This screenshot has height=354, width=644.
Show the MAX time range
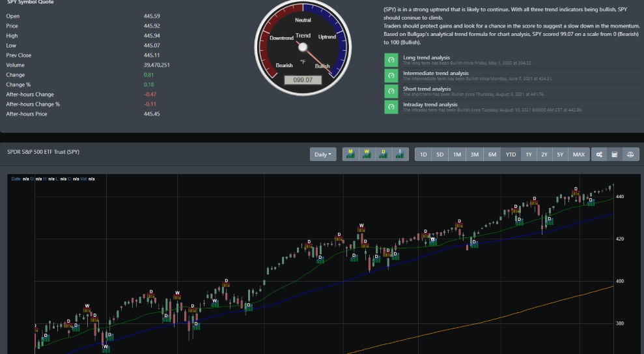(x=578, y=155)
